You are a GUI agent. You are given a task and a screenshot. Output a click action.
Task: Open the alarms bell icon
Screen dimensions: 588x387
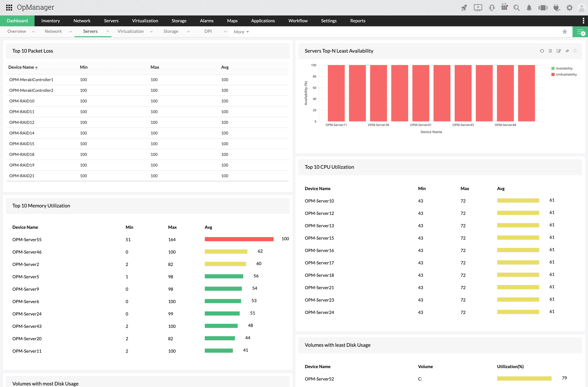click(x=529, y=8)
